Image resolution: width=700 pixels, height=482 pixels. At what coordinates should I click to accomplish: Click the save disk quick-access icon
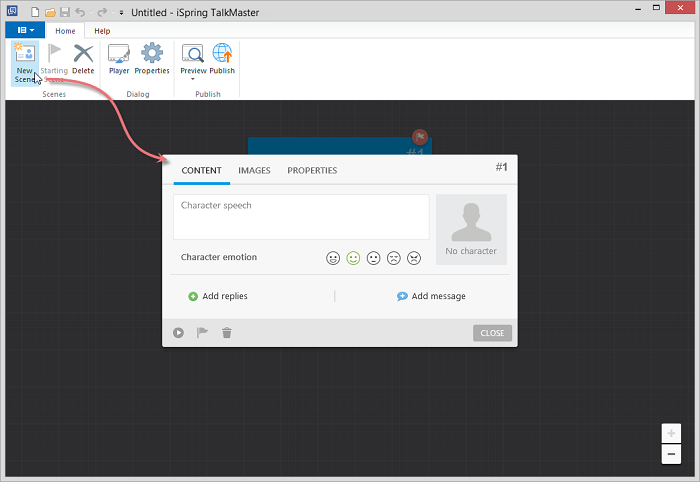(x=65, y=12)
